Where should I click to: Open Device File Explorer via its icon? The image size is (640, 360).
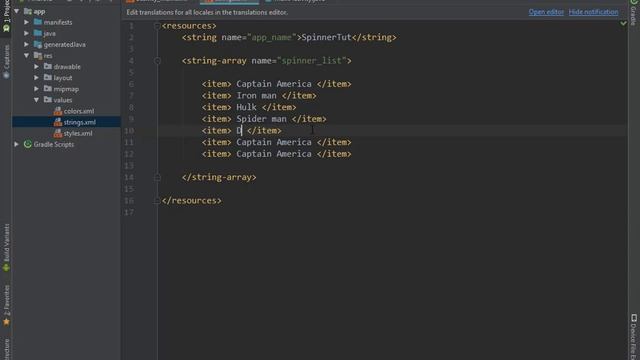coord(633,318)
